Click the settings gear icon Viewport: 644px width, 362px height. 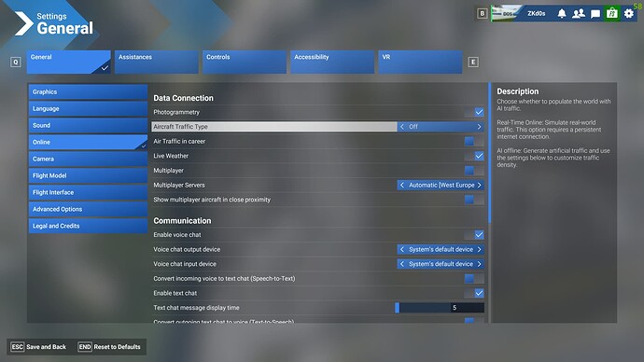(629, 14)
